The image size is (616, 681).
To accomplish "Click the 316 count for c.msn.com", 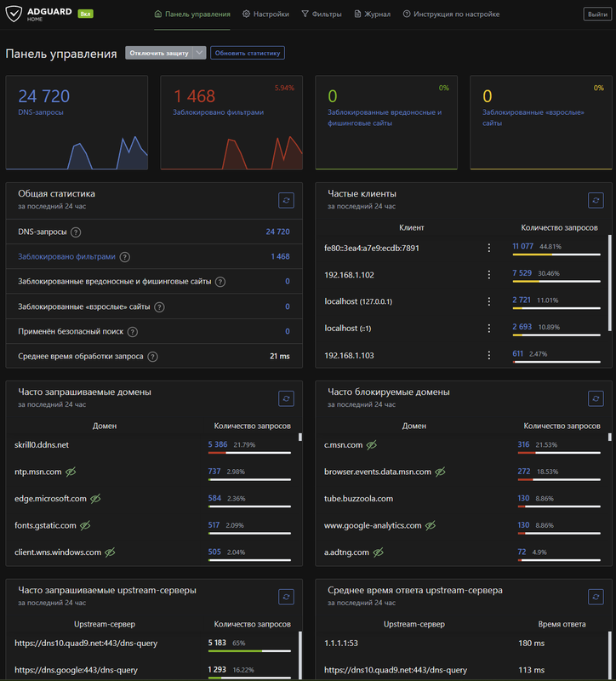I will pyautogui.click(x=523, y=444).
